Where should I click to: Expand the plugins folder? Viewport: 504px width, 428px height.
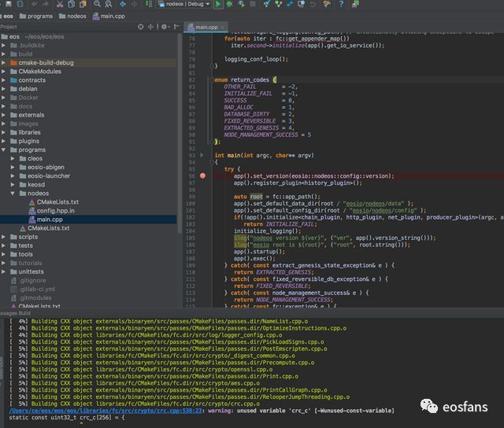tap(3, 141)
